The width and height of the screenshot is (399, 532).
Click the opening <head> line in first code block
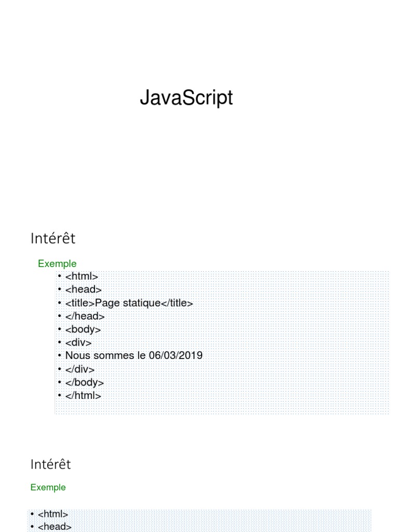pyautogui.click(x=83, y=290)
